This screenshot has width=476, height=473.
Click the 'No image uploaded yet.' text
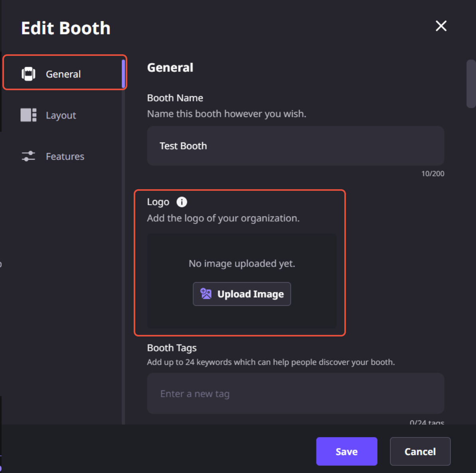click(x=242, y=263)
